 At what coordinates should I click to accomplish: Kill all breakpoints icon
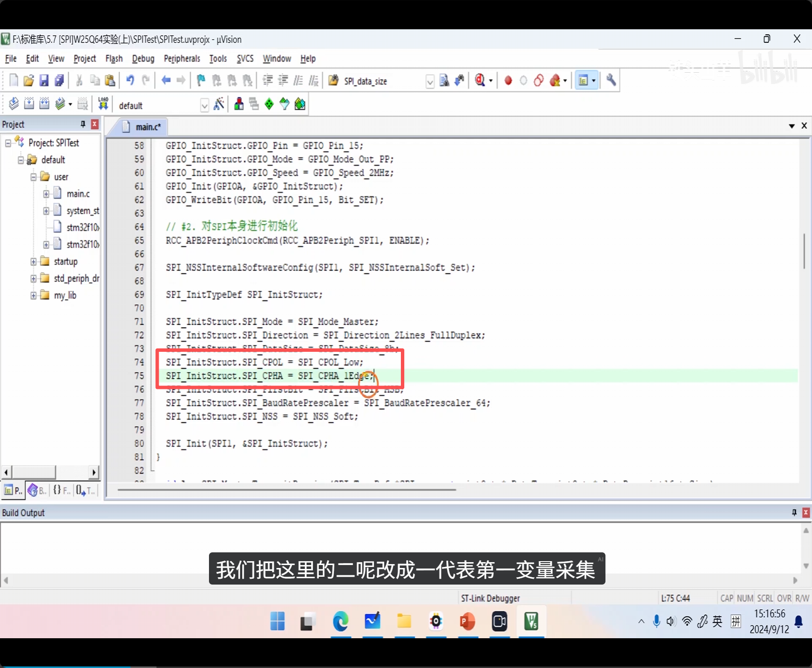554,81
